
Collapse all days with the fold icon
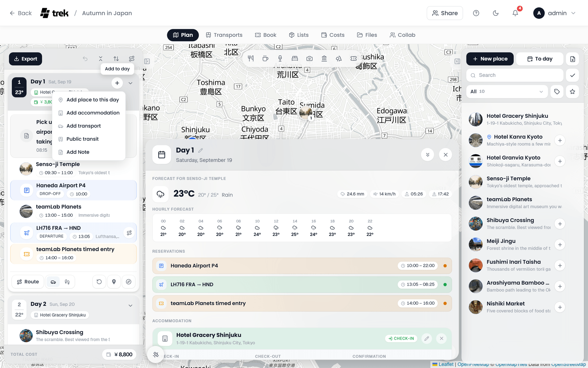pos(101,59)
